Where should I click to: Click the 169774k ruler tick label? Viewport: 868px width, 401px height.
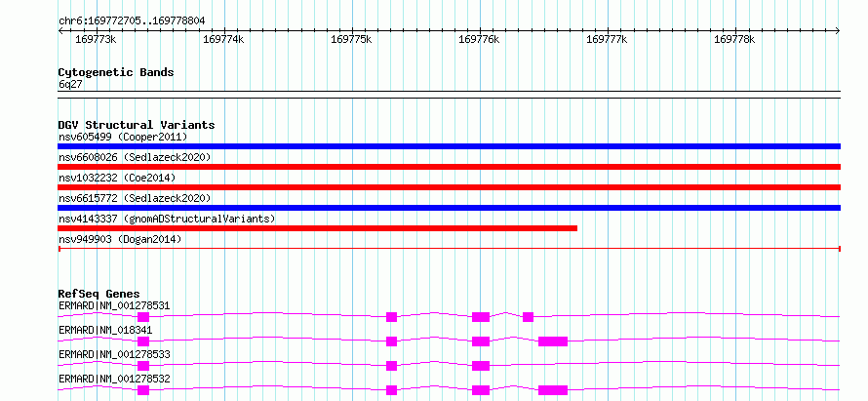click(223, 39)
